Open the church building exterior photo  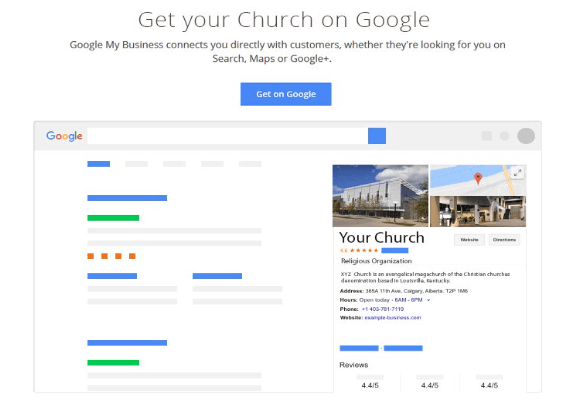click(x=380, y=196)
